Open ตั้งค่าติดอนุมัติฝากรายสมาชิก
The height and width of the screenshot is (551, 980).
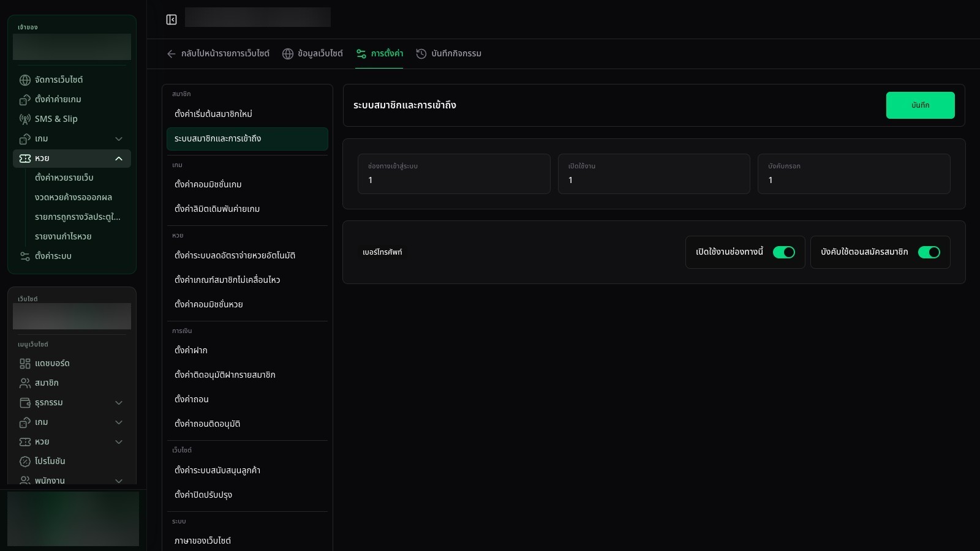point(247,375)
